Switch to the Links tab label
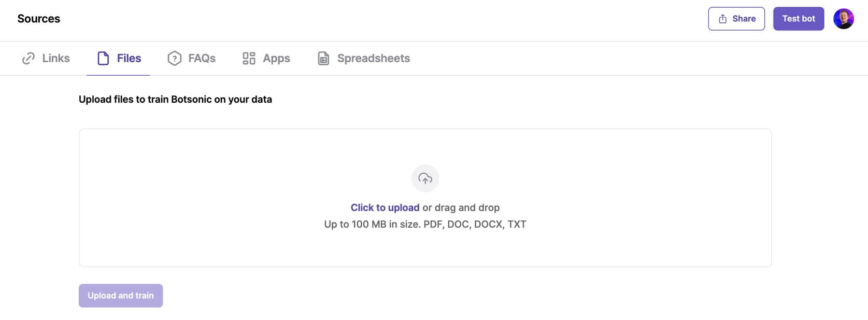This screenshot has width=868, height=320. pos(56,59)
